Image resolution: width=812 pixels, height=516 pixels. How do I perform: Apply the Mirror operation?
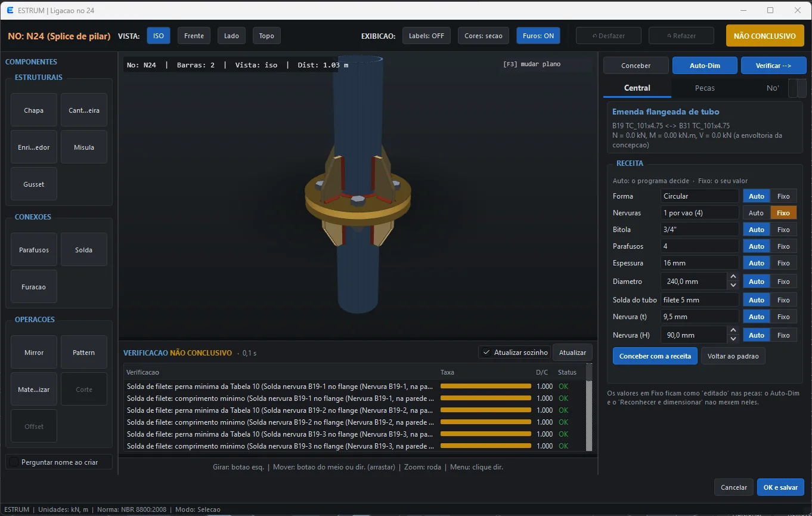coord(34,353)
